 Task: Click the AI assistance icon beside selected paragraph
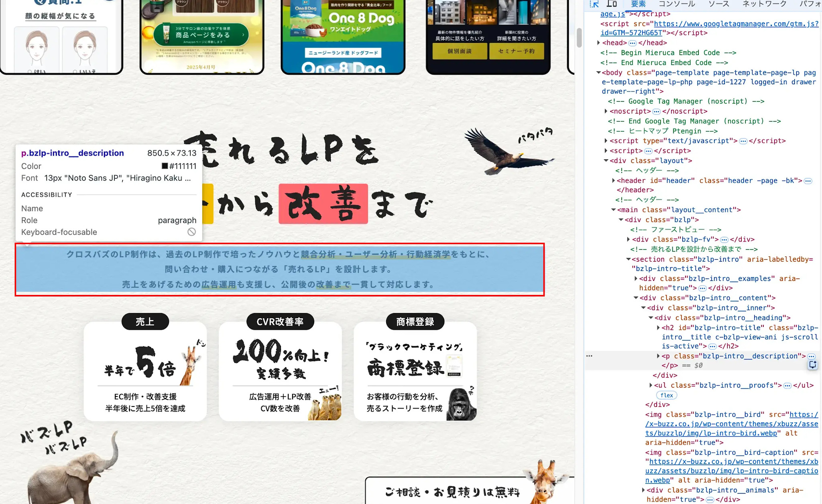coord(813,364)
